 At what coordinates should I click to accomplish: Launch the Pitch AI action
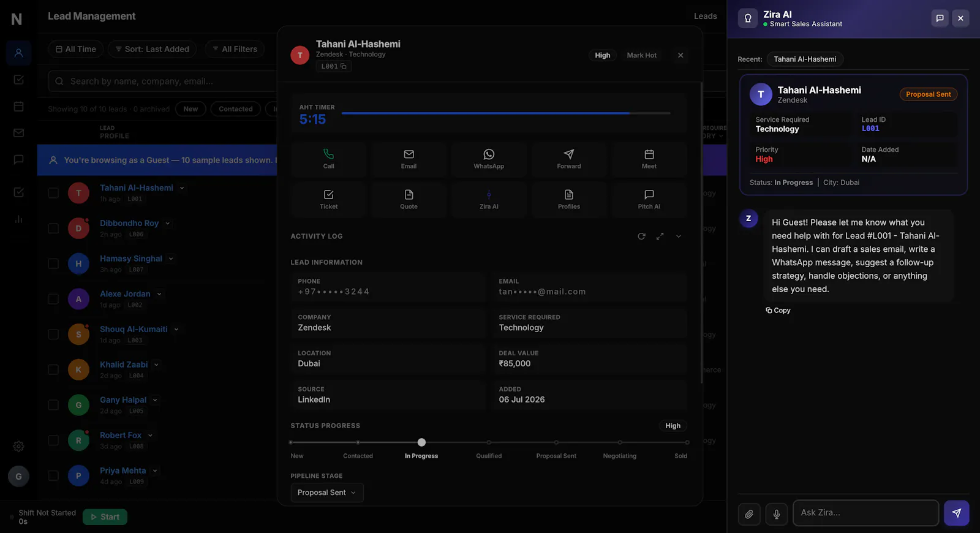[x=649, y=200]
